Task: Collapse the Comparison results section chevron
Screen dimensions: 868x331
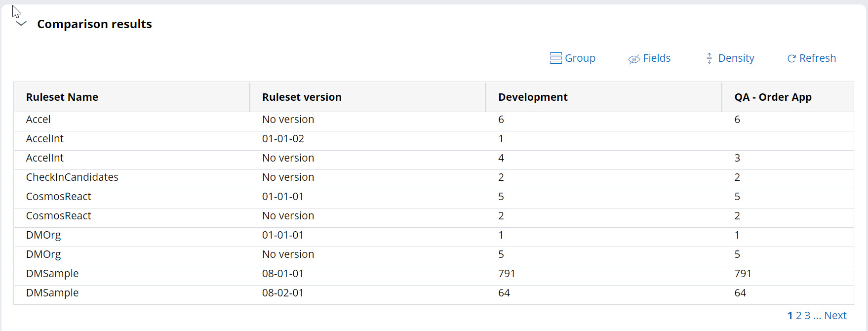Action: 21,24
